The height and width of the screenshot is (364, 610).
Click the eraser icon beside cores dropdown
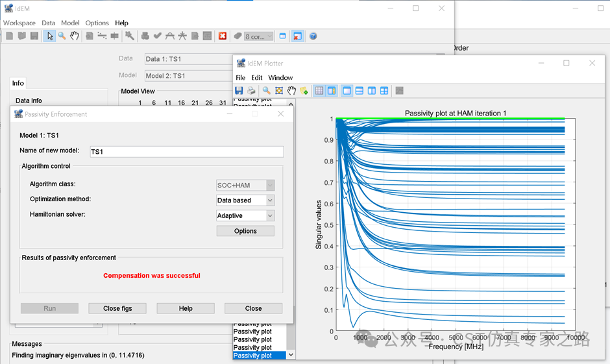238,36
